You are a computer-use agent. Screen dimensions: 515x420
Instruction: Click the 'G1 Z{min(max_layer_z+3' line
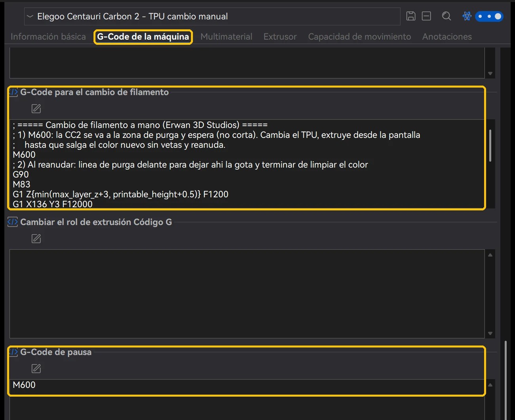[x=120, y=195]
